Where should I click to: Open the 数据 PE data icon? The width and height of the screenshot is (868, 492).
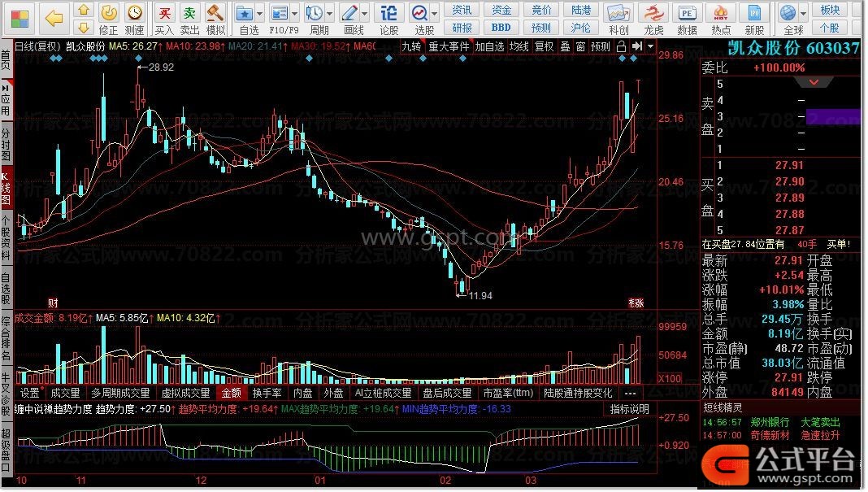coord(687,19)
